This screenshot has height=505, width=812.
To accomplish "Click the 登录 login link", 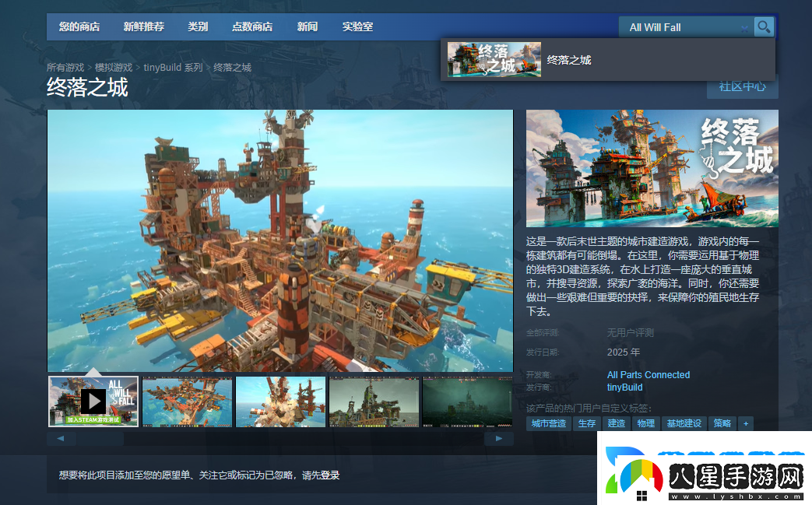I will [330, 475].
